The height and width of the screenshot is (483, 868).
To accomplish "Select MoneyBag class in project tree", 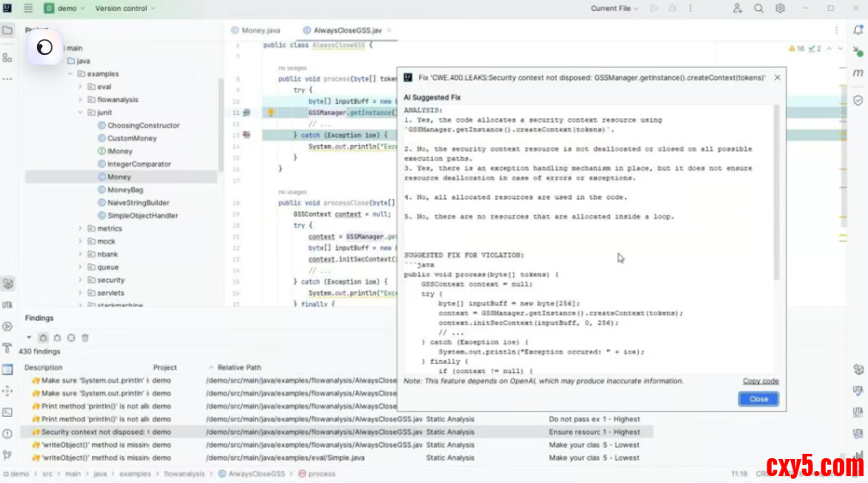I will [124, 190].
